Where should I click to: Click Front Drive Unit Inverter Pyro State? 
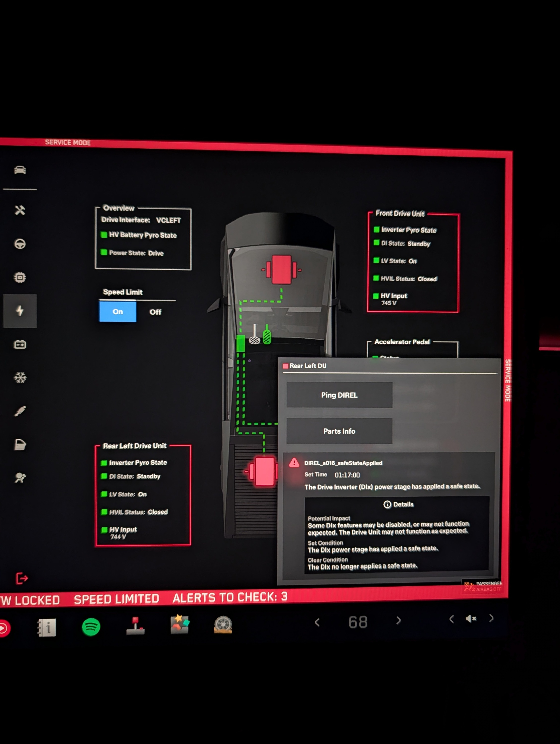[405, 230]
